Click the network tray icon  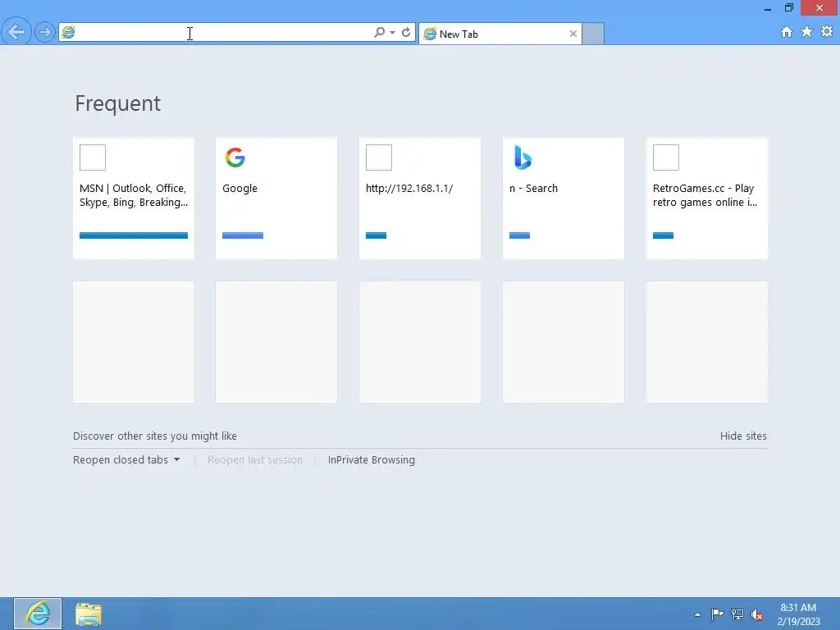coord(737,614)
